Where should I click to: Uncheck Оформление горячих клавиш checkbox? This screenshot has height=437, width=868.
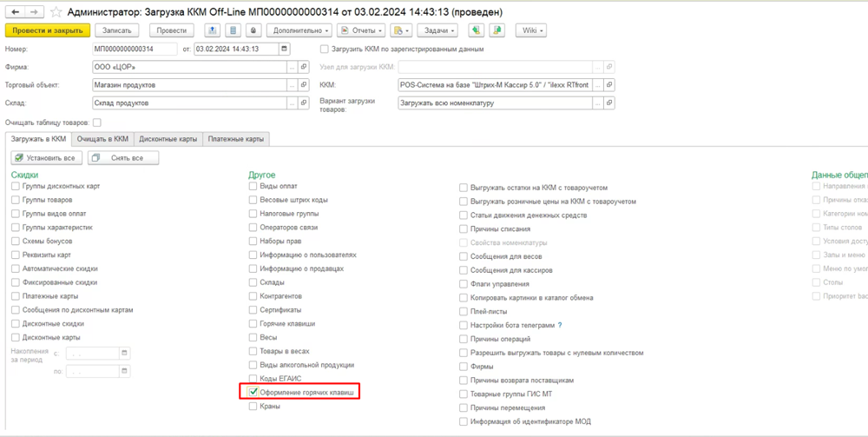coord(253,393)
